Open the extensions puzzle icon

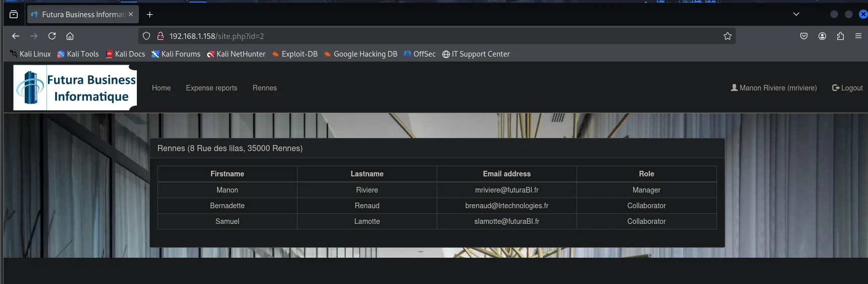(840, 36)
